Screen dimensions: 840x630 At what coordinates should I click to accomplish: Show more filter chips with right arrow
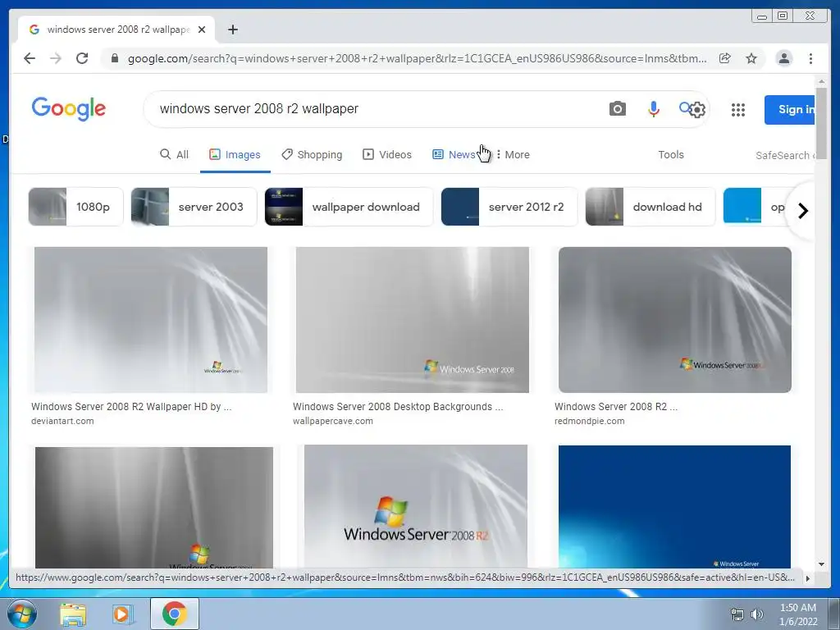(x=802, y=211)
